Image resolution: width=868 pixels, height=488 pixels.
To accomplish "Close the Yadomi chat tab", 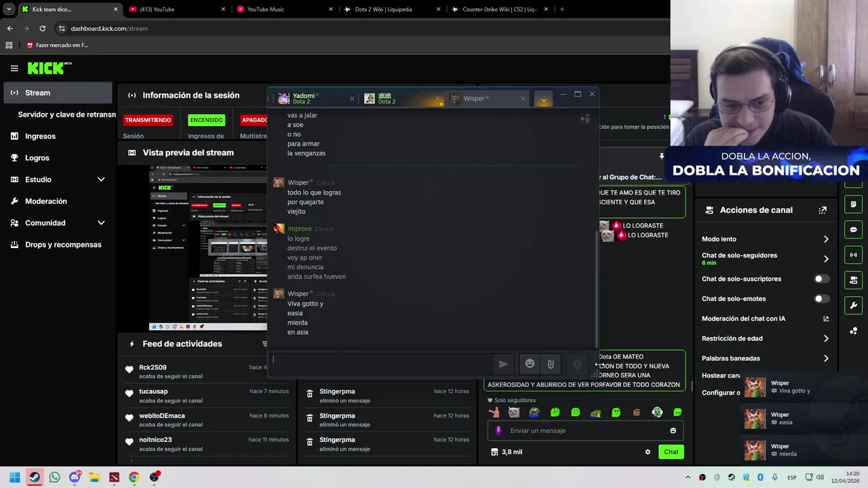I will click(352, 98).
